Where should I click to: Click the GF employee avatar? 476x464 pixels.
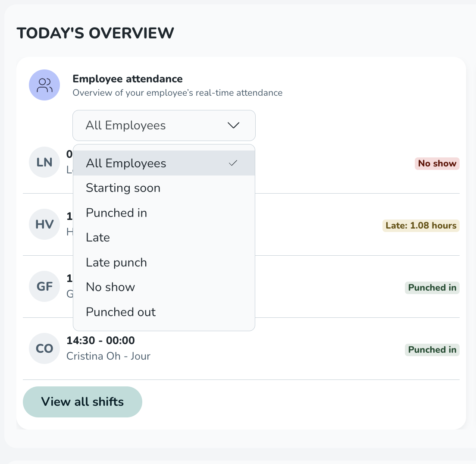pyautogui.click(x=44, y=286)
